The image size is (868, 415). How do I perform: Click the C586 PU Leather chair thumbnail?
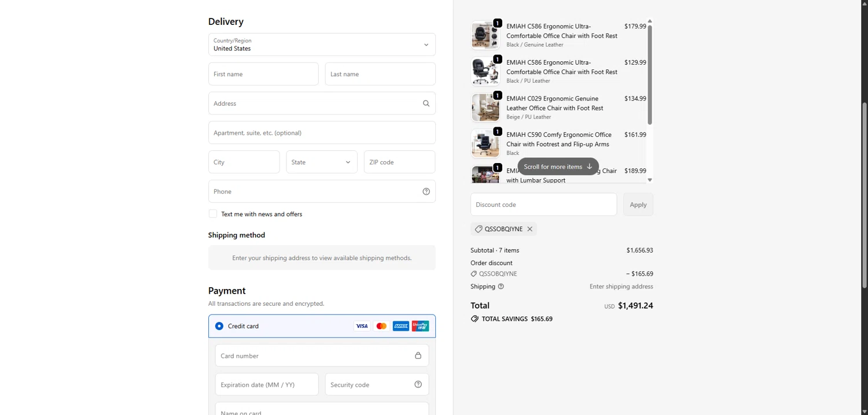point(486,71)
